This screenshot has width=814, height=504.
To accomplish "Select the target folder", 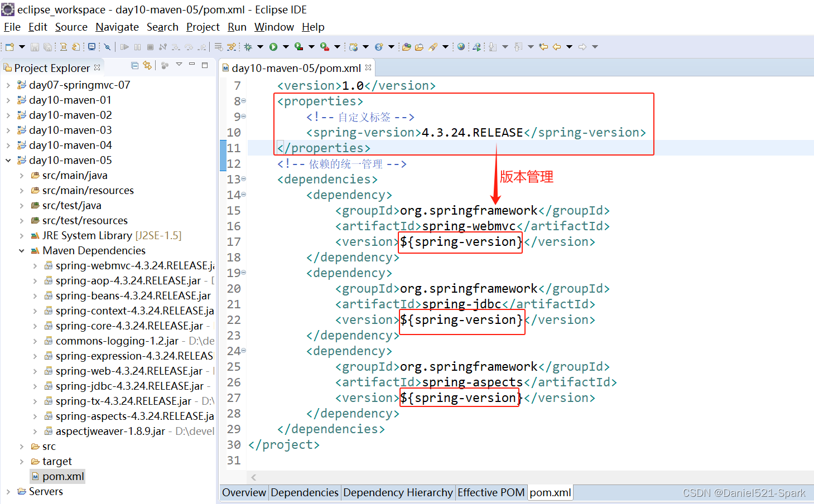I will pyautogui.click(x=57, y=462).
